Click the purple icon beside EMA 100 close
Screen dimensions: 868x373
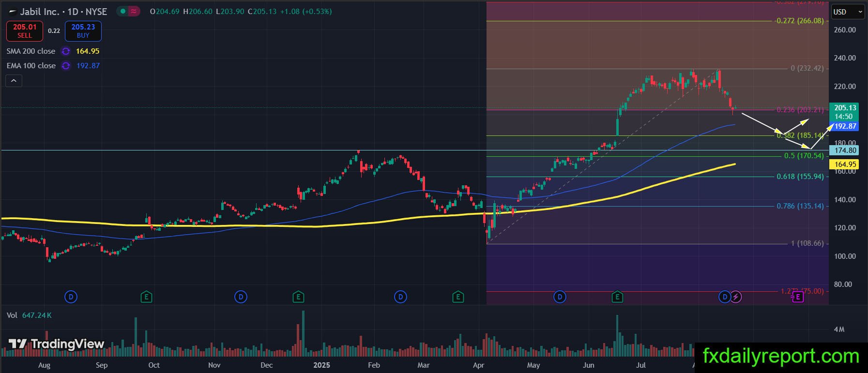66,66
